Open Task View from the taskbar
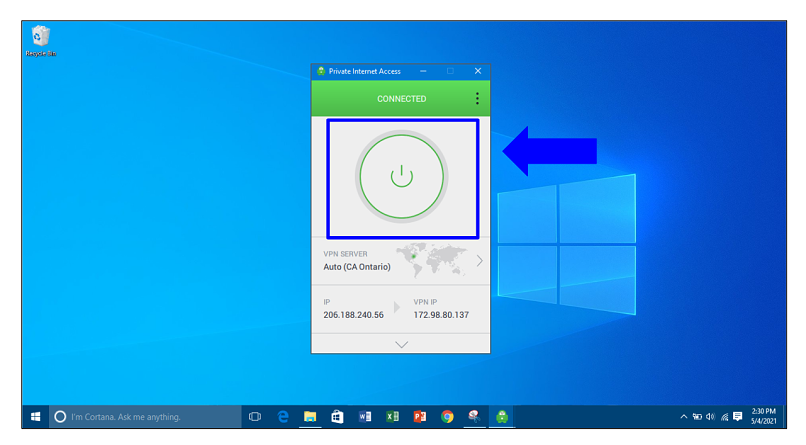 click(x=255, y=417)
